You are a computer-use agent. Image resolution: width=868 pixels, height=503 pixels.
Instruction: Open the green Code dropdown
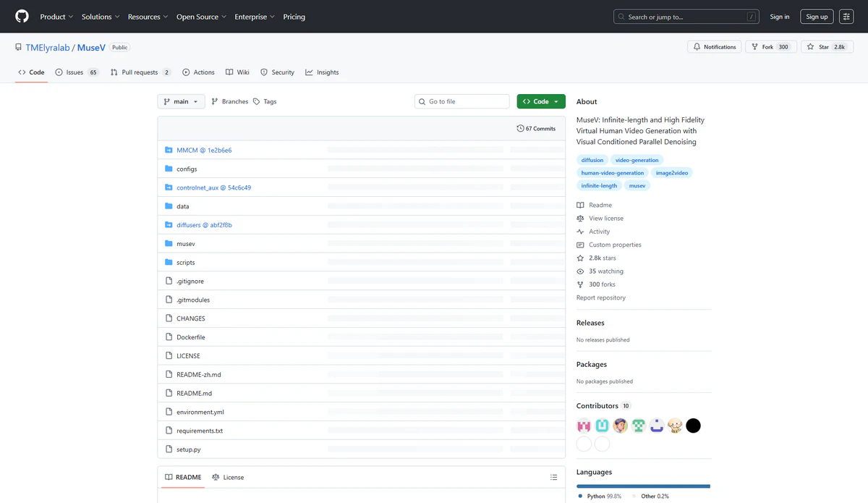pyautogui.click(x=541, y=101)
